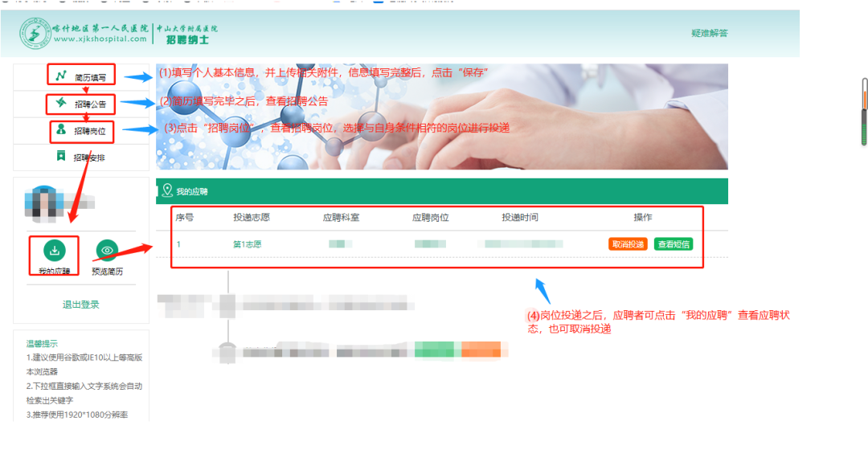Click the 第1志愿 cell
This screenshot has height=454, width=868.
click(247, 244)
